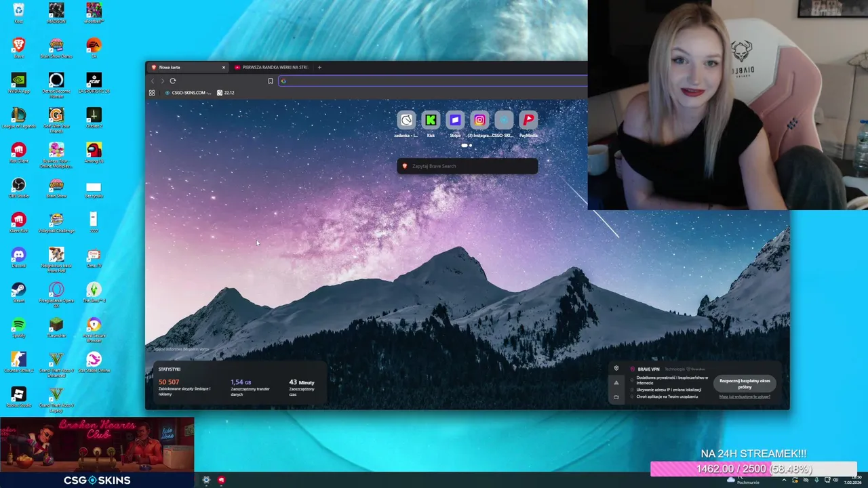Click the bookmark page icon
Image resolution: width=868 pixels, height=488 pixels.
pos(270,81)
